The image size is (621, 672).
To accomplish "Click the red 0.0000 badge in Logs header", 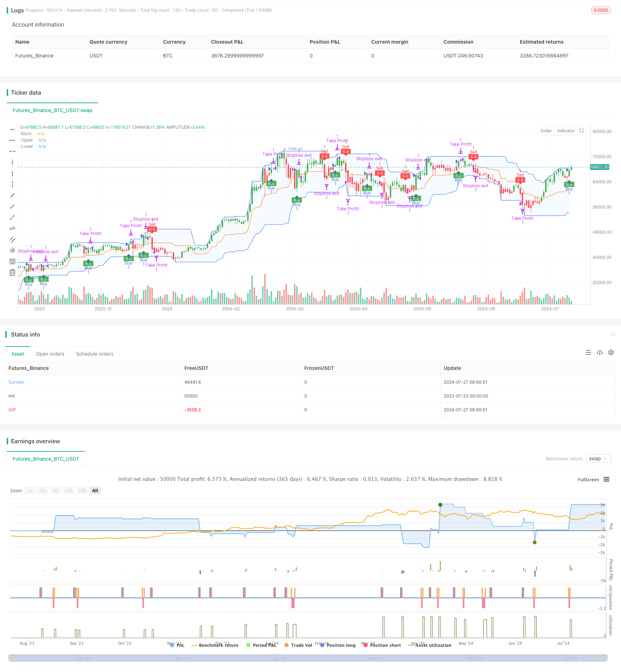I will [x=601, y=10].
